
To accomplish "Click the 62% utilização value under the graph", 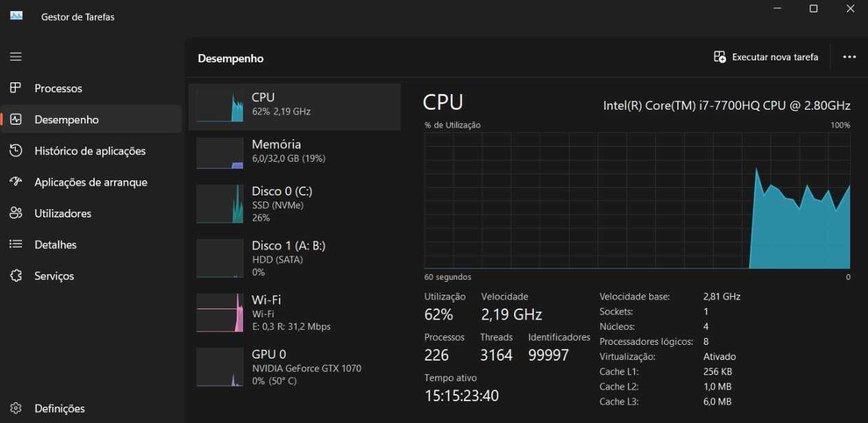I will click(438, 315).
